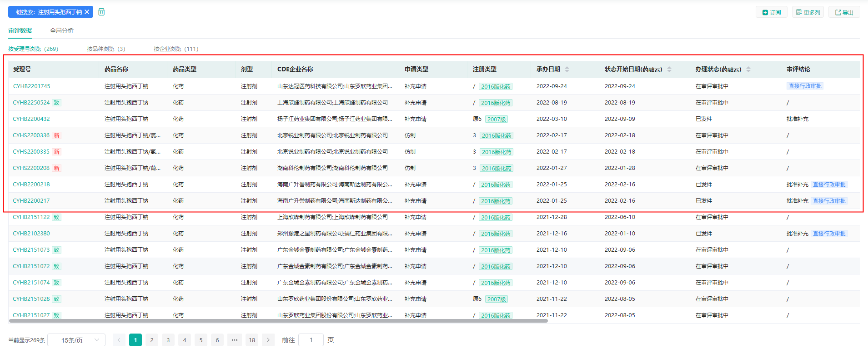Image resolution: width=868 pixels, height=349 pixels.
Task: Switch to the 全局分析 tab
Action: pos(62,30)
